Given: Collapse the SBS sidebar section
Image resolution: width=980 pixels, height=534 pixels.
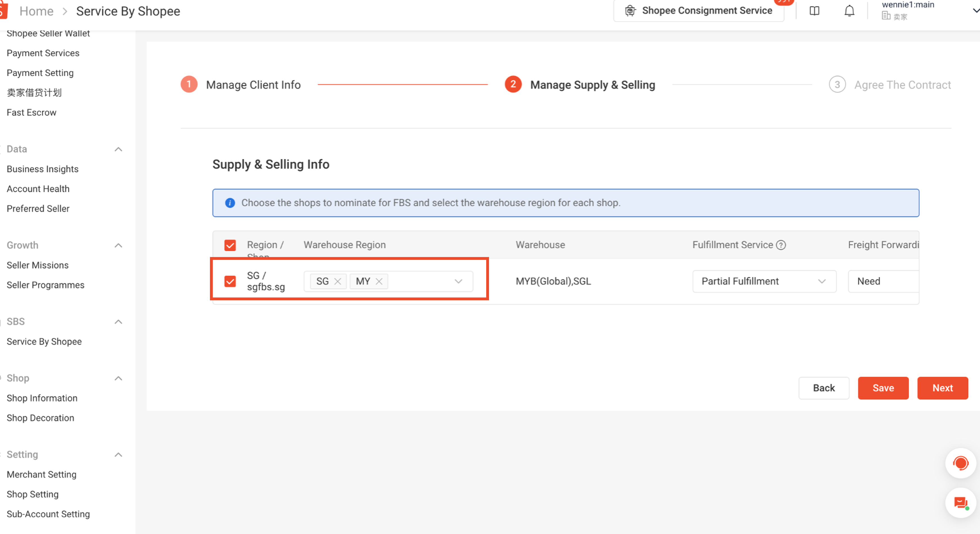Looking at the screenshot, I should 118,322.
